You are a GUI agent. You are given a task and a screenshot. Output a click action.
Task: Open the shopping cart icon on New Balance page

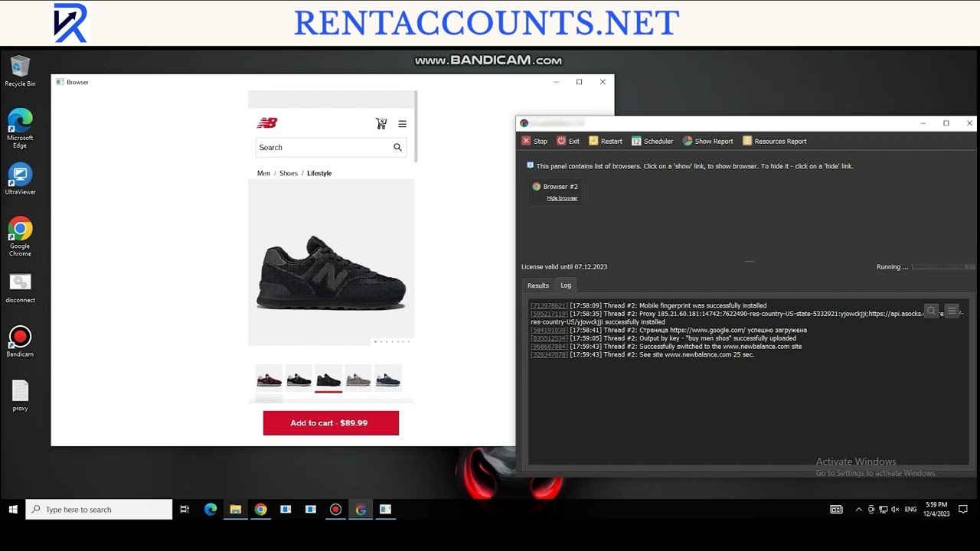coord(381,123)
